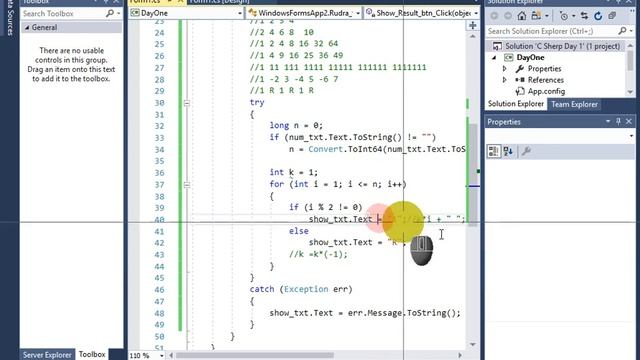
Task: Switch to the Server Explorer tab
Action: click(47, 355)
